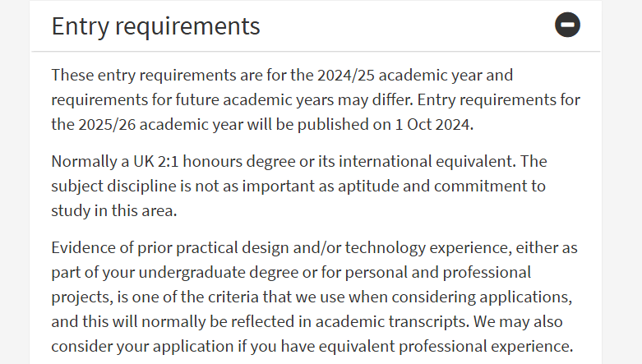This screenshot has height=364, width=642.
Task: Click the words 'international equivalent'
Action: [x=427, y=162]
